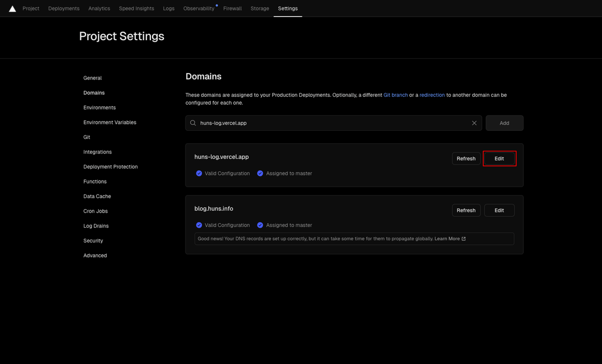Edit the blog.huns.info domain
602x364 pixels.
pos(499,210)
